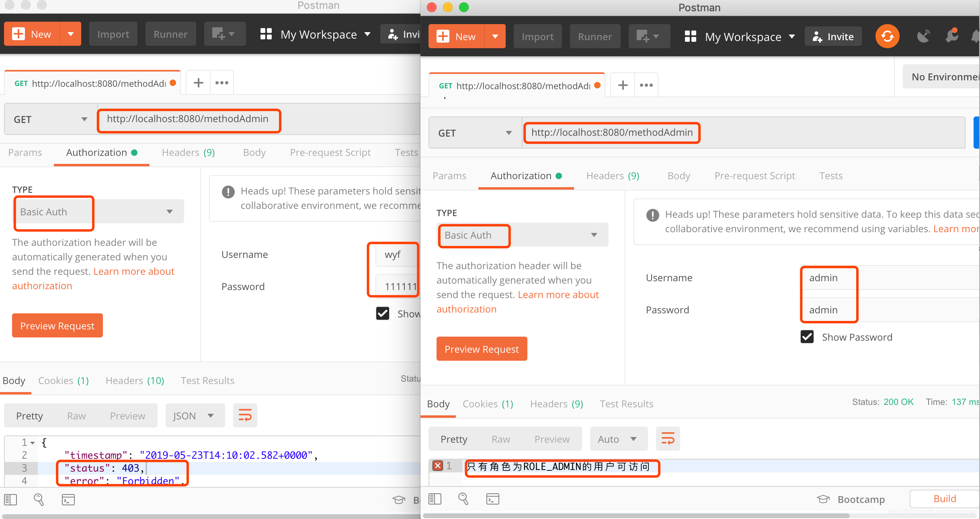Open find icon in left window status bar
Viewport: 980px width, 519px height.
tap(39, 500)
